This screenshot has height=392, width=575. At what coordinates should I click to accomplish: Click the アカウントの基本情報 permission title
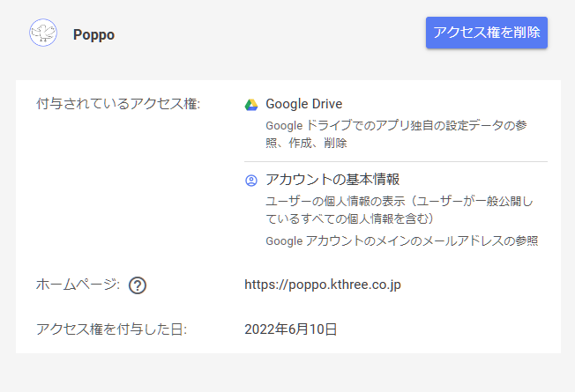tap(332, 180)
